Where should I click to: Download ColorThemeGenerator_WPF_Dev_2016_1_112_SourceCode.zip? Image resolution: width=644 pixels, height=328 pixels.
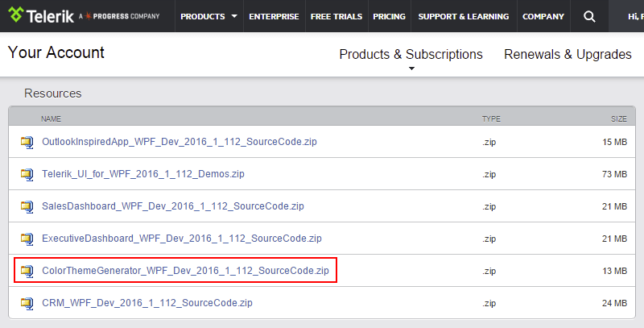[185, 271]
